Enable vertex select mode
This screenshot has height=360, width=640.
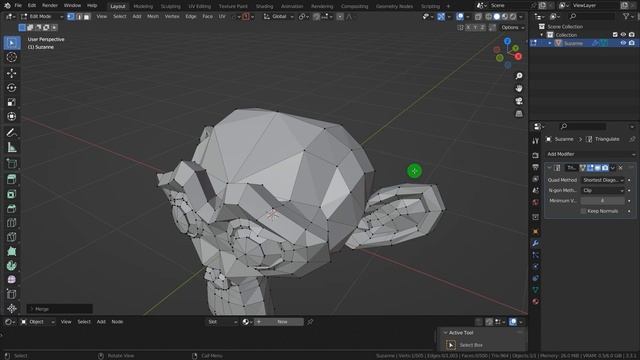(71, 17)
